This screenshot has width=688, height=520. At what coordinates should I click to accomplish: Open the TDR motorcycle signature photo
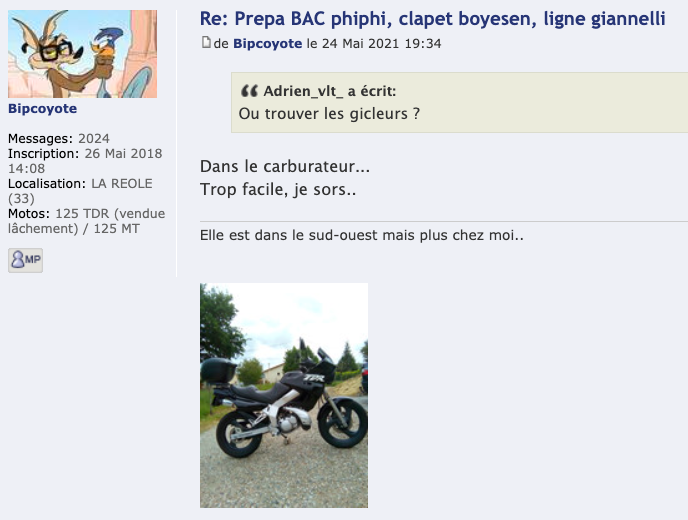284,395
